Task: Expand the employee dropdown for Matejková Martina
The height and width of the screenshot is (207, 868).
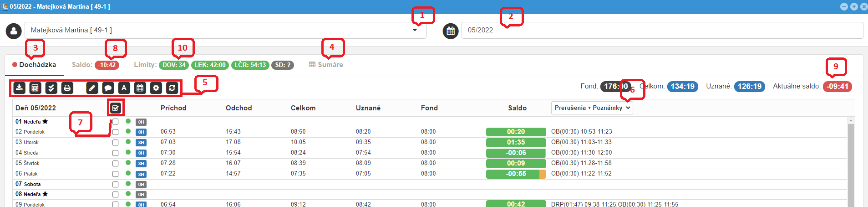Action: [415, 30]
